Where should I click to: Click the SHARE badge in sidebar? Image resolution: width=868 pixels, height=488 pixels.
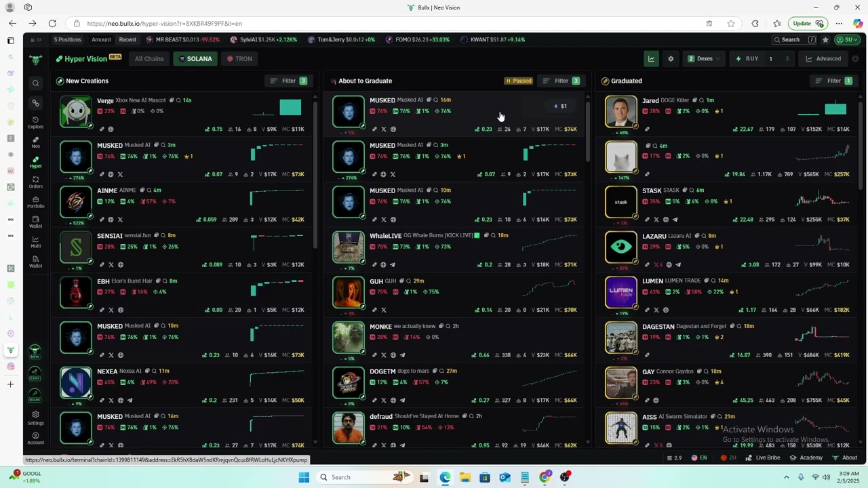coord(35,394)
